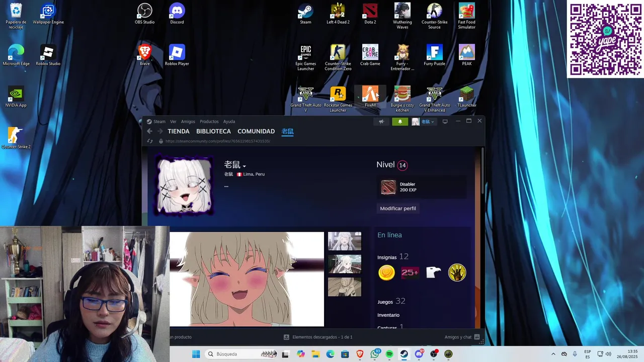Select the Dota 2 desktop icon

370,14
